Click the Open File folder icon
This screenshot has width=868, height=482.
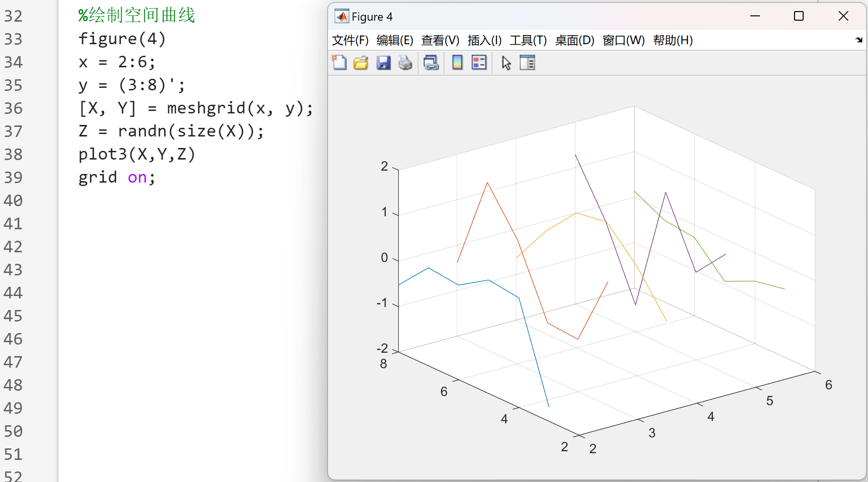pos(361,62)
